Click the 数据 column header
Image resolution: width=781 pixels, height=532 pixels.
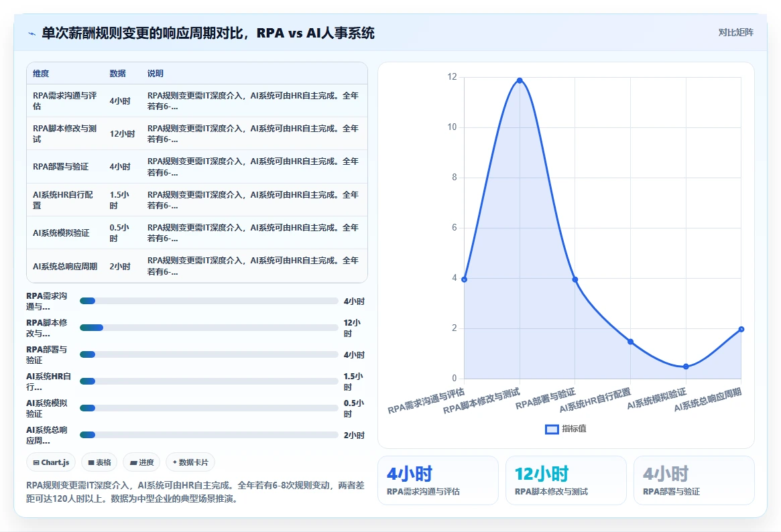117,73
